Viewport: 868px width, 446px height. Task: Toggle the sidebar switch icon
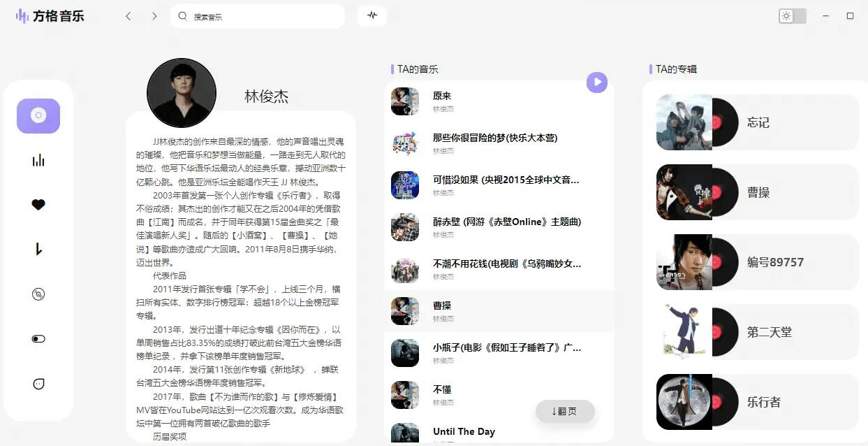(x=38, y=339)
